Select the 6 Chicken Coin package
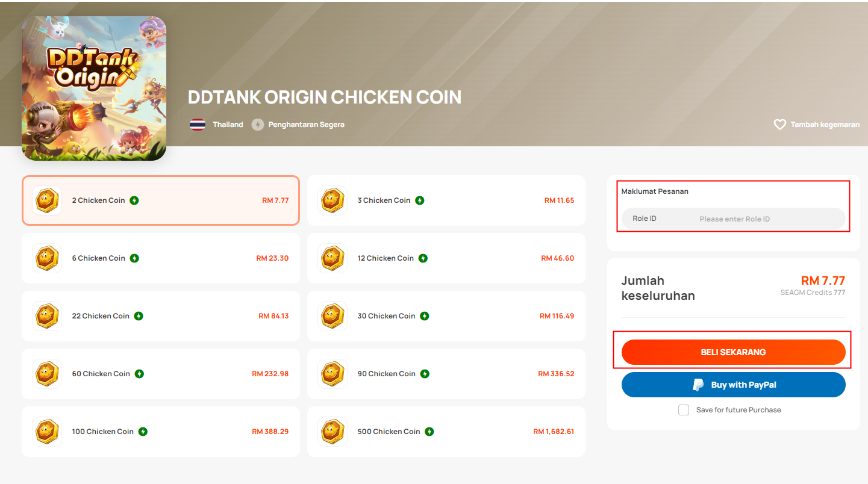Image resolution: width=868 pixels, height=484 pixels. click(x=161, y=258)
